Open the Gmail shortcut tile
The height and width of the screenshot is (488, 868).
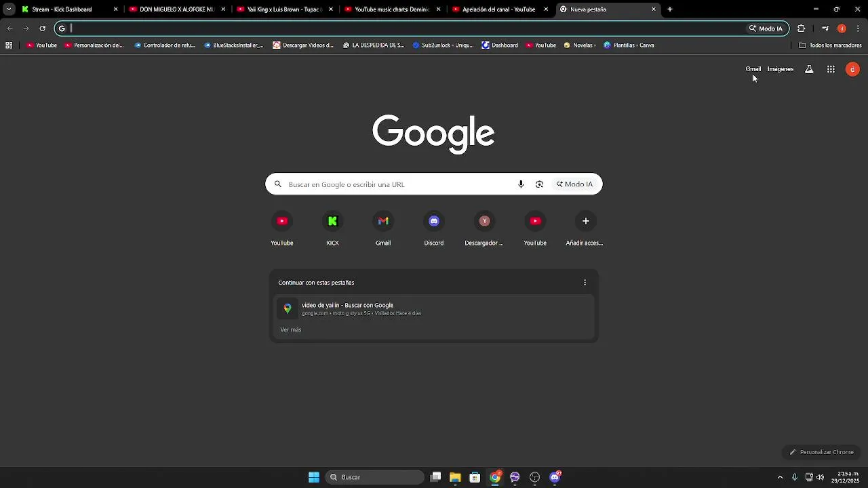tap(383, 228)
